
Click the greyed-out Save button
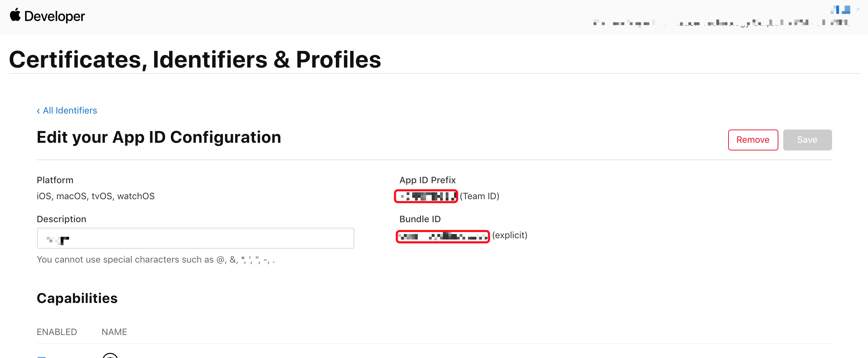click(807, 140)
